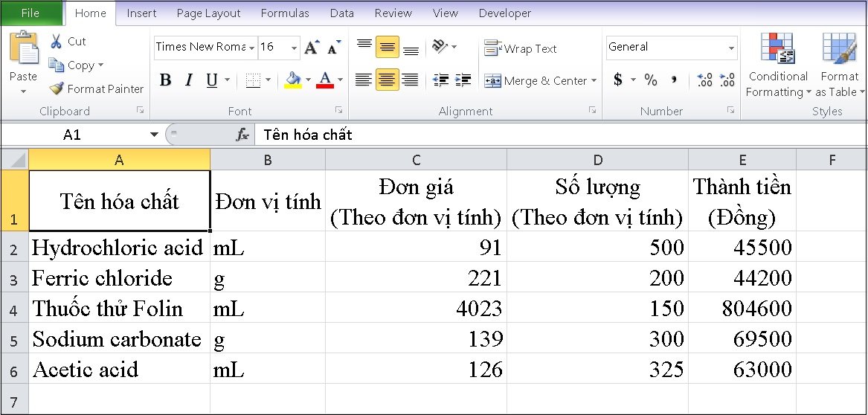Apply yellow Fill Color bucket
Viewport: 868px width, 415px height.
pyautogui.click(x=292, y=81)
